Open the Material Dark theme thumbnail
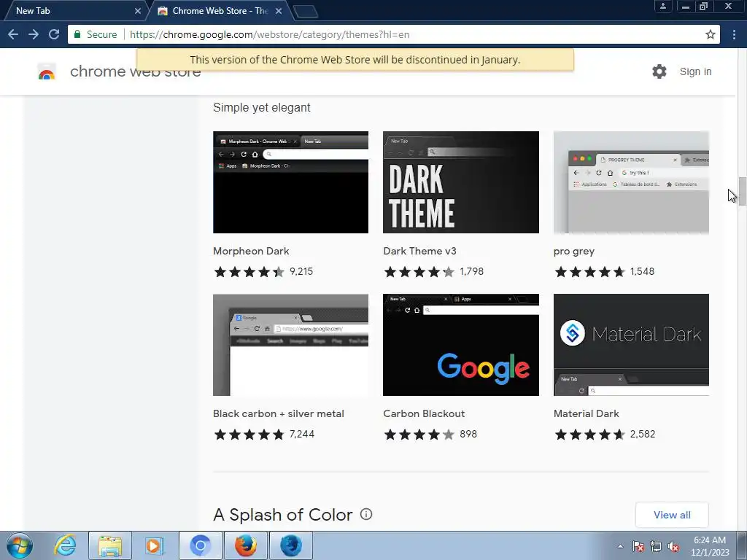747x560 pixels. coord(631,345)
